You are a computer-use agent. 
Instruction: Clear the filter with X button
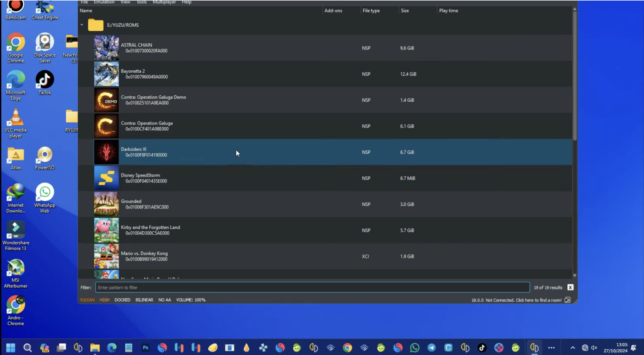coord(570,287)
